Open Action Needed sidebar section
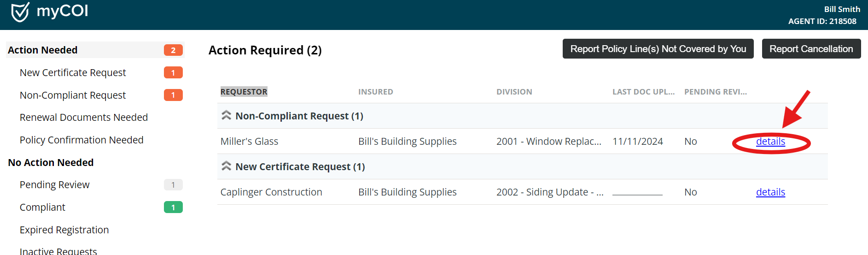The height and width of the screenshot is (255, 868). 43,50
